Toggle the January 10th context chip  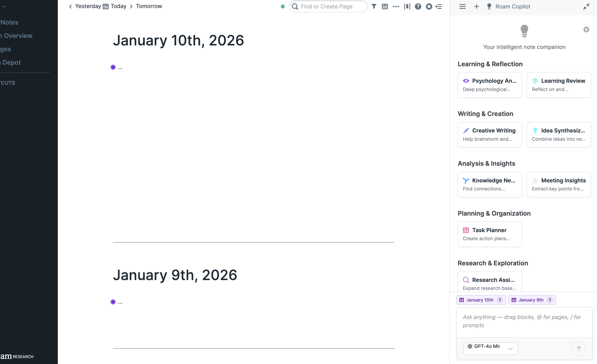[x=481, y=300]
